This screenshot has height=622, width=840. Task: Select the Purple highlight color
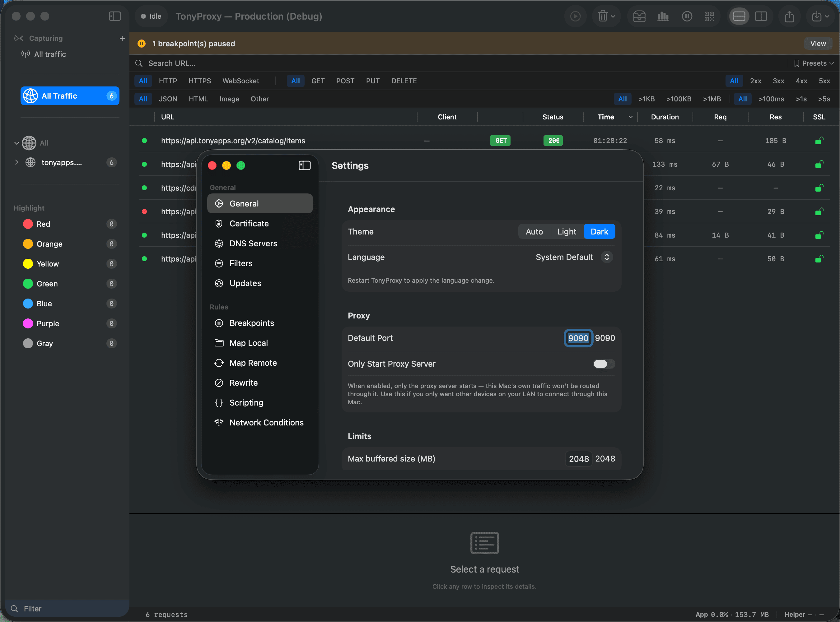click(70, 323)
